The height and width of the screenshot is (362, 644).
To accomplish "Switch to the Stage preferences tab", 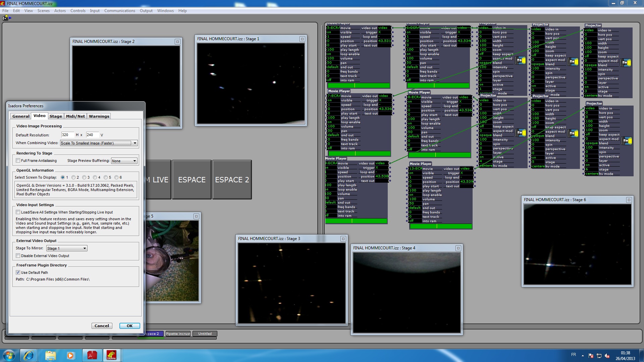I will (56, 116).
